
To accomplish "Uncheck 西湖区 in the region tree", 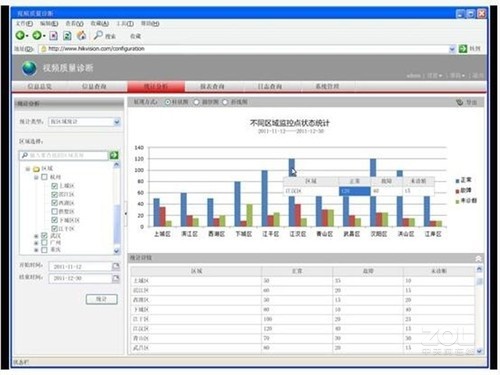I will (x=55, y=203).
